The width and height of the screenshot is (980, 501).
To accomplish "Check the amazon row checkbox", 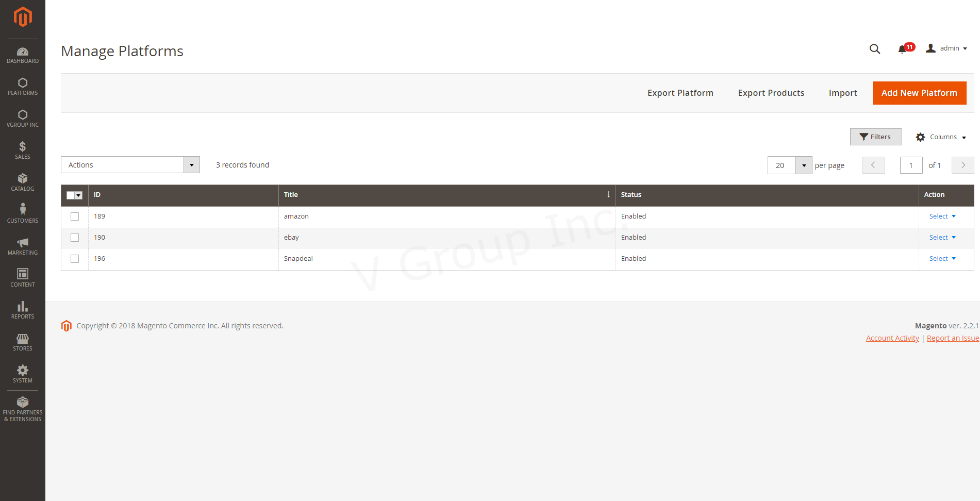I will [75, 216].
